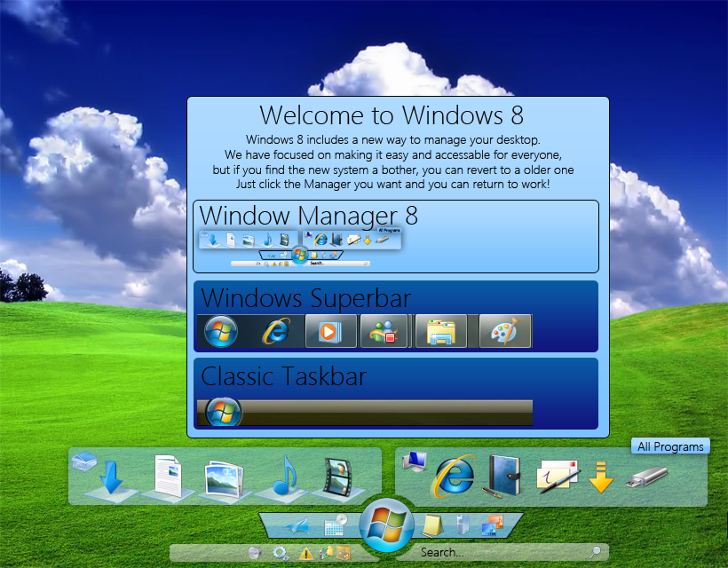
Task: Choose the Window Manager 8 option
Action: click(x=396, y=236)
